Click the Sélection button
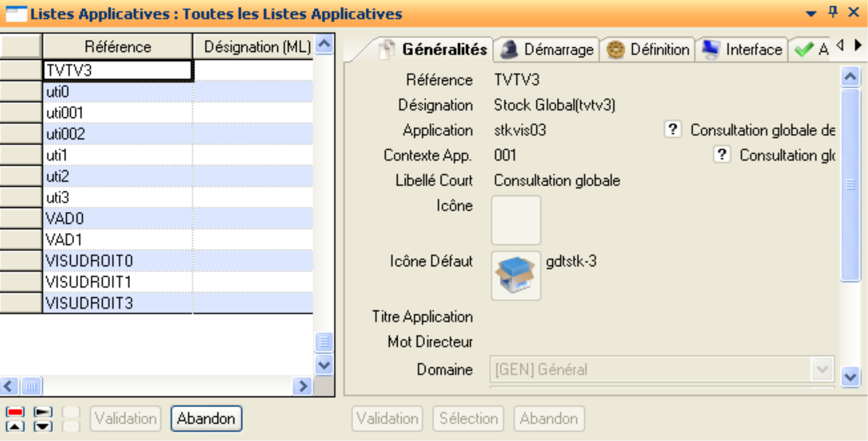The width and height of the screenshot is (868, 441). pos(468,419)
